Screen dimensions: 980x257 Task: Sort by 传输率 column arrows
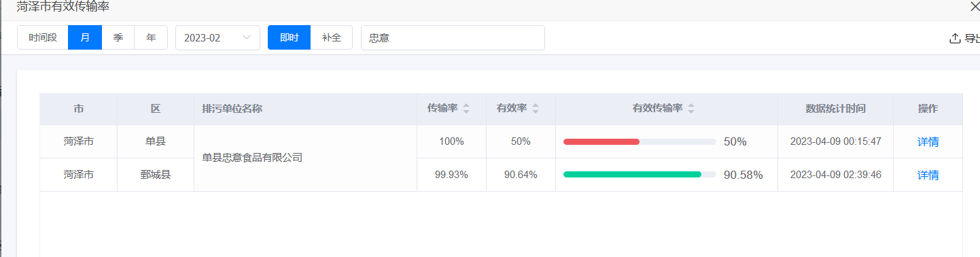point(466,109)
